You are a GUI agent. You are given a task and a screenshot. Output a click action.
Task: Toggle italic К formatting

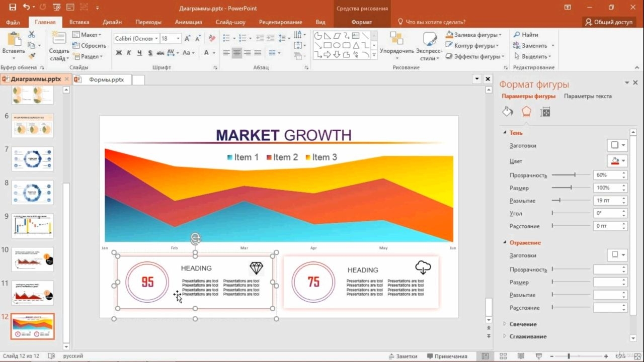click(x=129, y=53)
